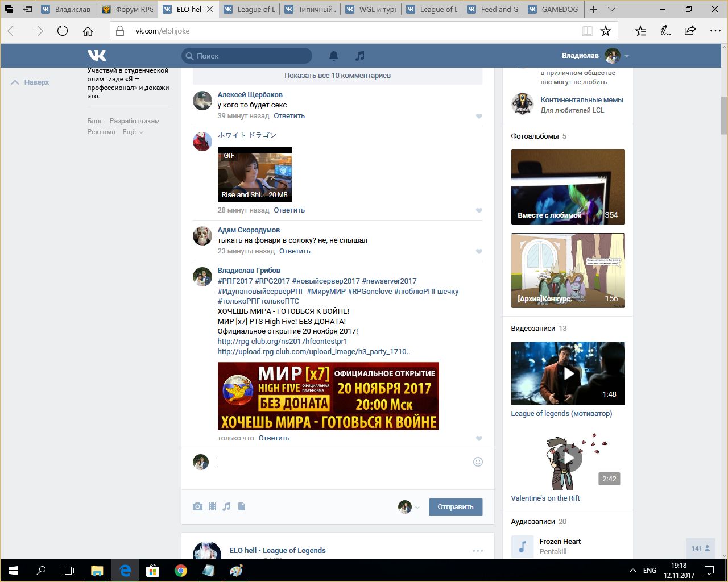728x582 pixels.
Task: Expand the Ещё footer menu
Action: [133, 132]
